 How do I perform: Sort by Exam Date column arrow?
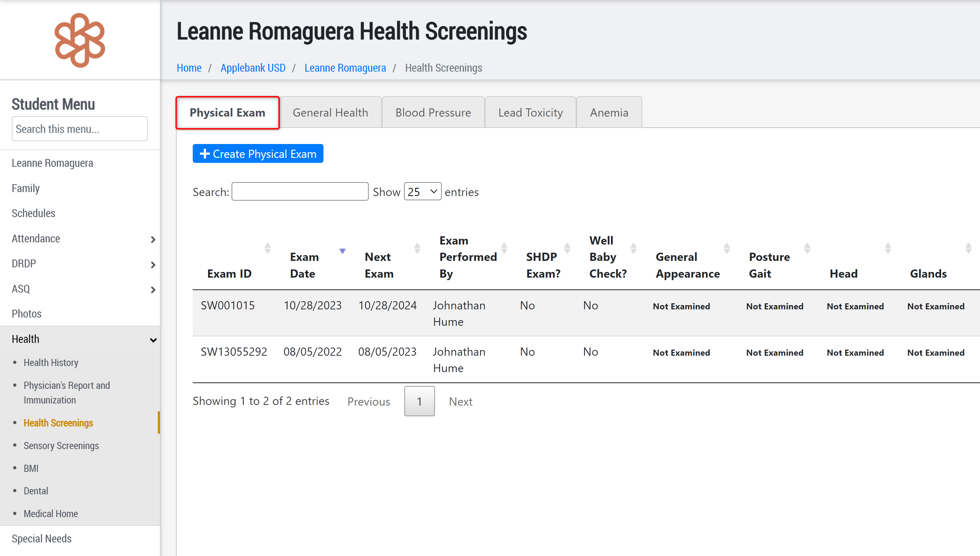click(x=342, y=251)
